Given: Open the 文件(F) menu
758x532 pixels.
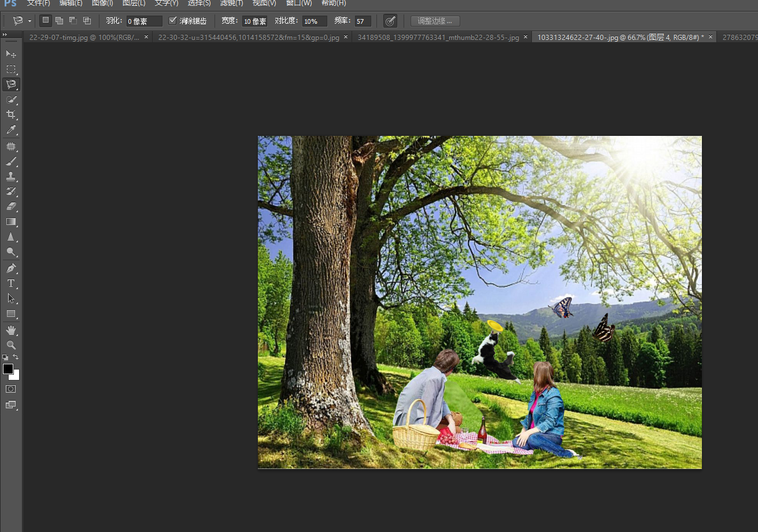Looking at the screenshot, I should tap(38, 3).
